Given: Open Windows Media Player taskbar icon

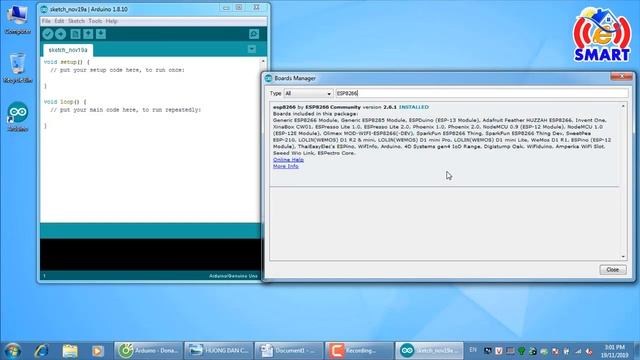Looking at the screenshot, I should pos(98,351).
